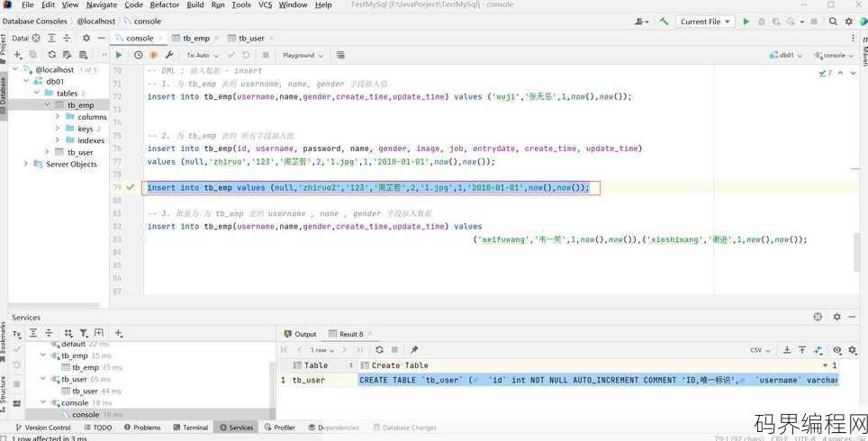This screenshot has height=441, width=868.
Task: Click the Build project hammer icon
Action: (664, 22)
